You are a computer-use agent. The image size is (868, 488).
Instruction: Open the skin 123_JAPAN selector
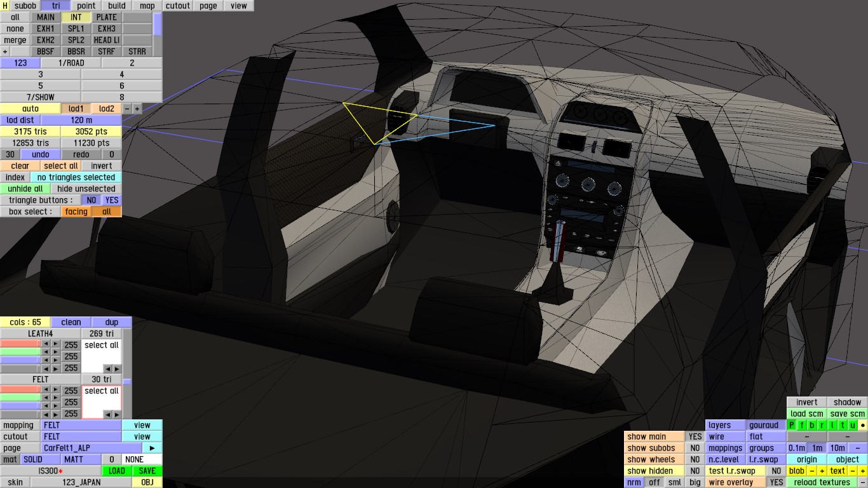coord(81,482)
